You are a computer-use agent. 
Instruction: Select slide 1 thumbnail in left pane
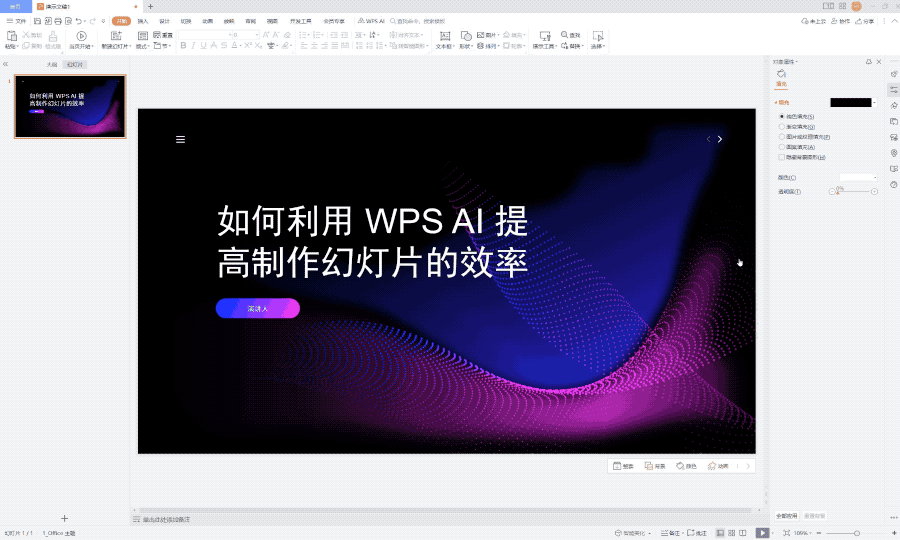pyautogui.click(x=70, y=106)
